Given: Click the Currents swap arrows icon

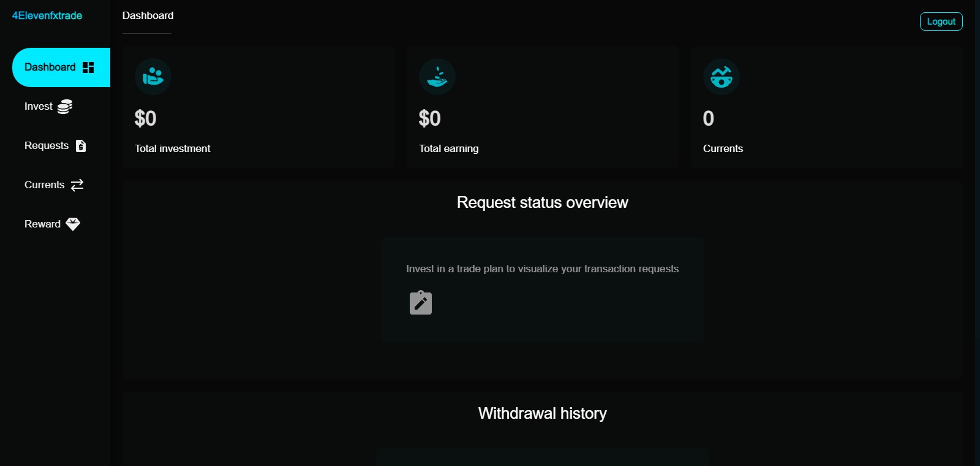Looking at the screenshot, I should pyautogui.click(x=77, y=185).
